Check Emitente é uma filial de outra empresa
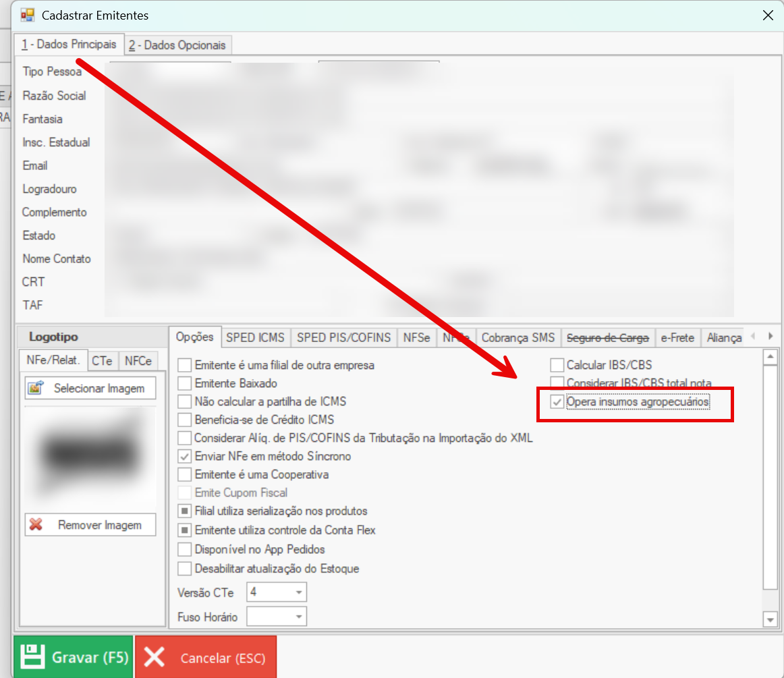Screen dimensions: 784x678 (184, 365)
